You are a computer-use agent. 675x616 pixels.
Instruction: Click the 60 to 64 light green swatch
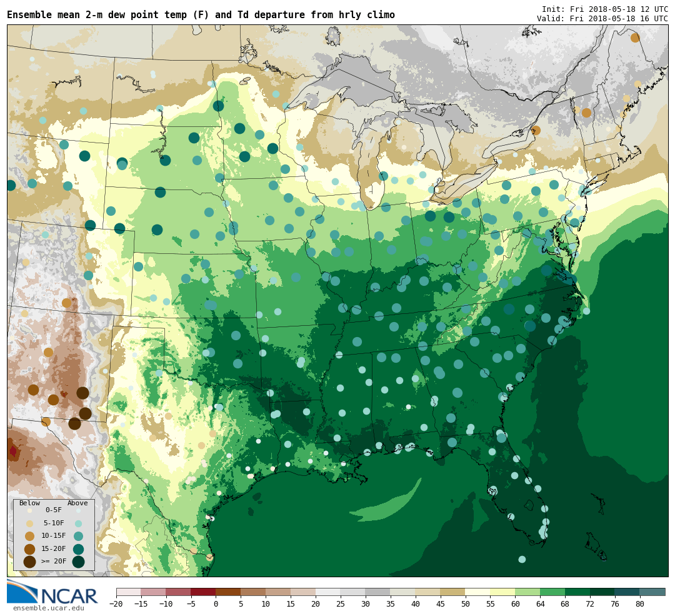528,592
